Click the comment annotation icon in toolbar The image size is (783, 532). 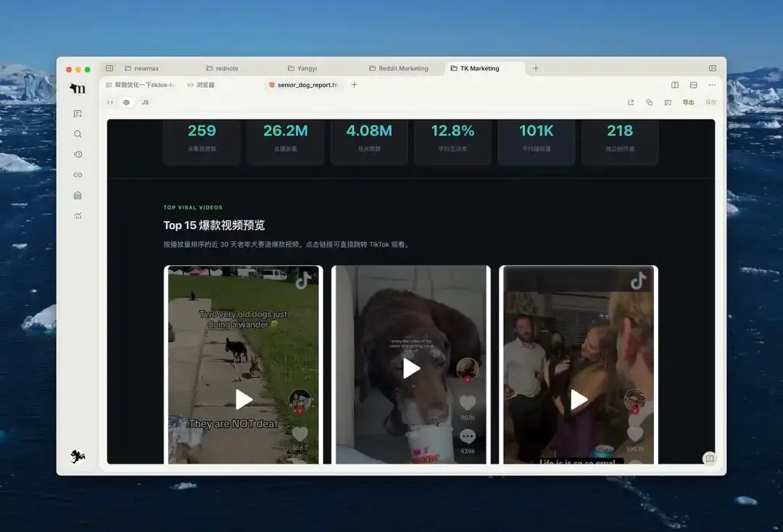click(x=668, y=102)
